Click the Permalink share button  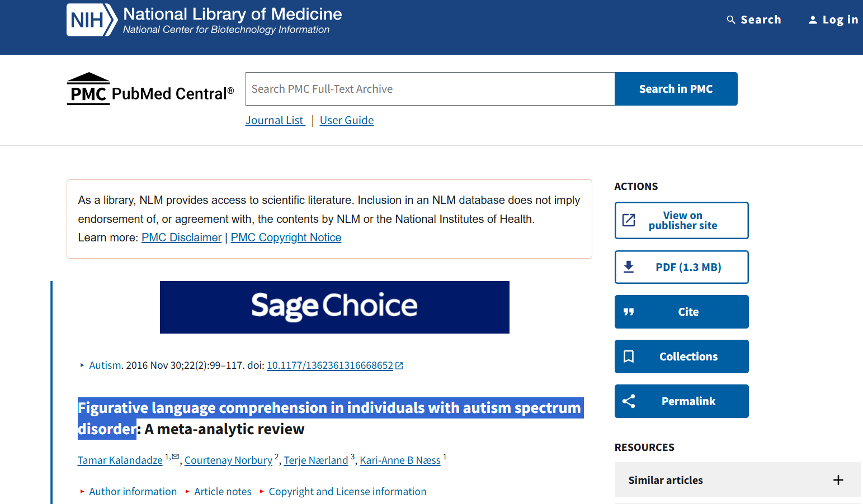coord(681,401)
